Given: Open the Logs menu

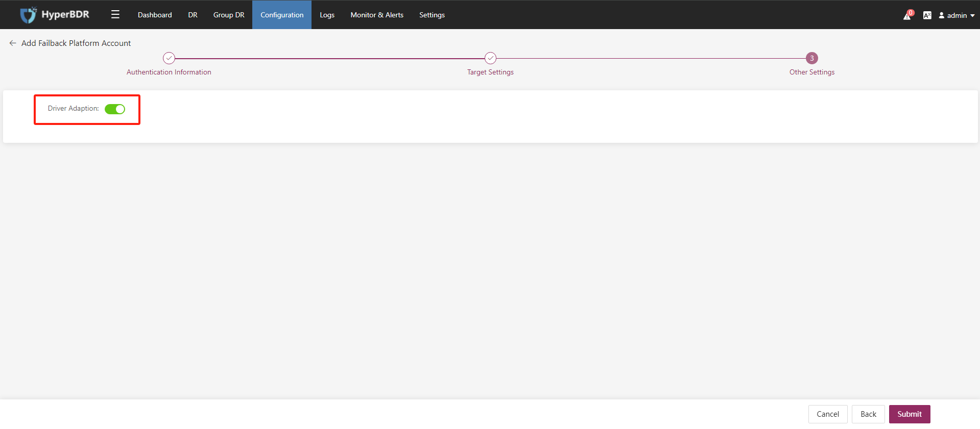Looking at the screenshot, I should (327, 15).
